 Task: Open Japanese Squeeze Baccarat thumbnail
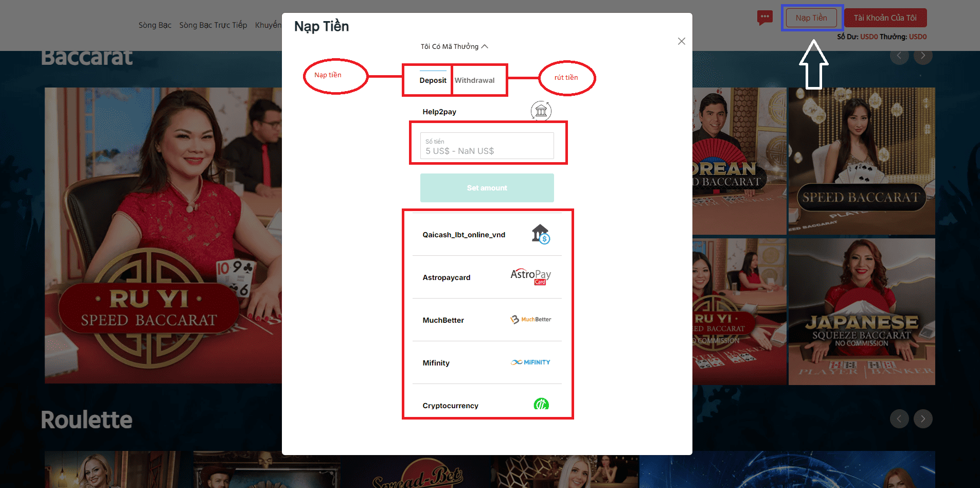click(x=862, y=311)
